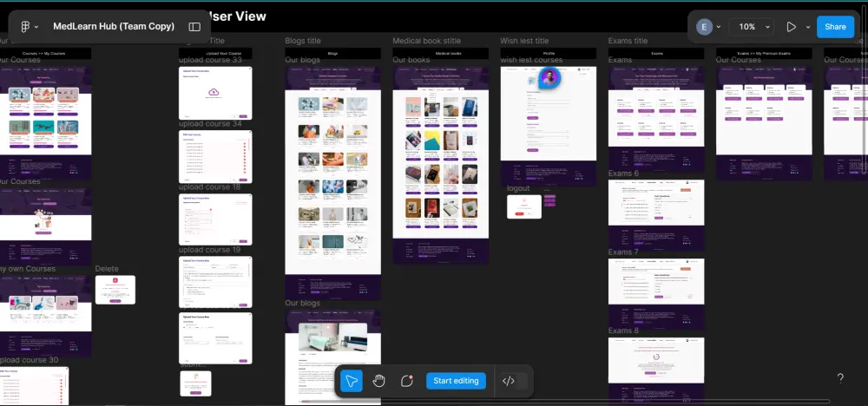The width and height of the screenshot is (868, 406).
Task: Toggle Dev Mode code switch
Action: pyautogui.click(x=514, y=381)
